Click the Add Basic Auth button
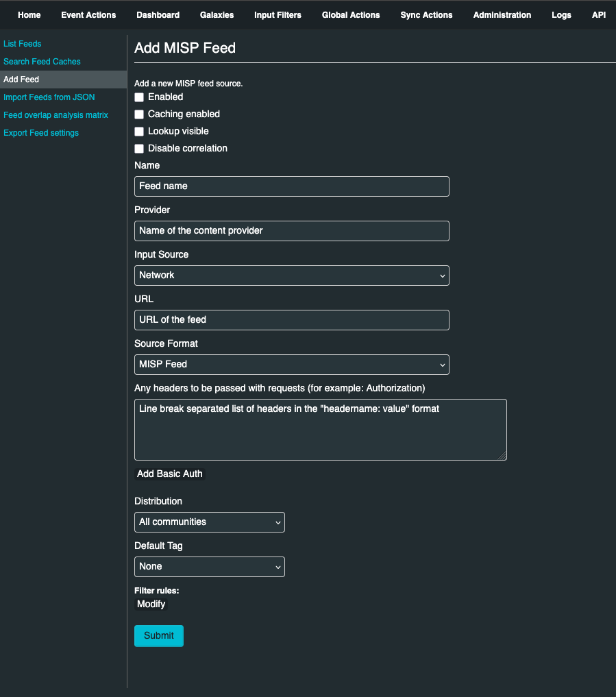616x697 pixels. coord(169,474)
